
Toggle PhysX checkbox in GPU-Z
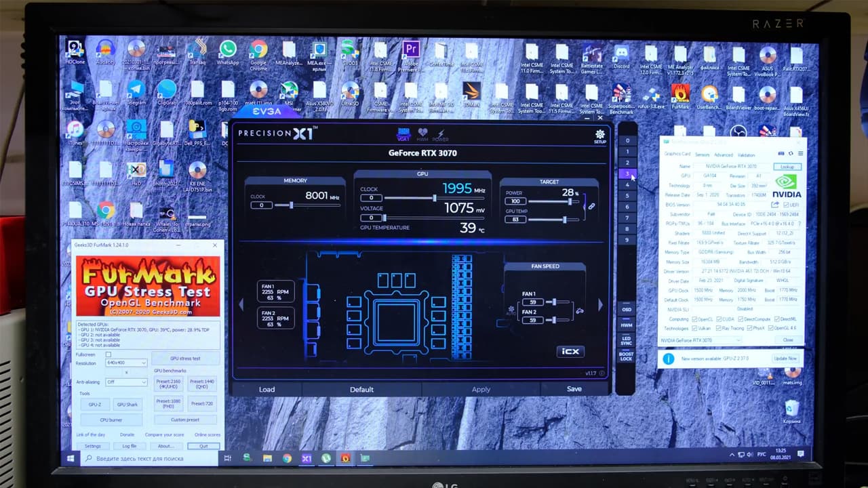click(x=751, y=328)
